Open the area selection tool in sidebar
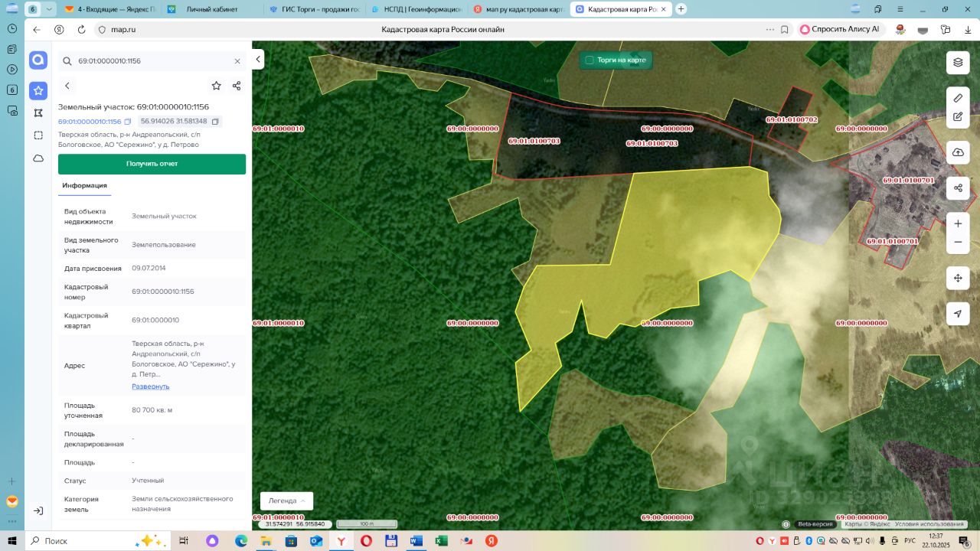980x551 pixels. [38, 135]
